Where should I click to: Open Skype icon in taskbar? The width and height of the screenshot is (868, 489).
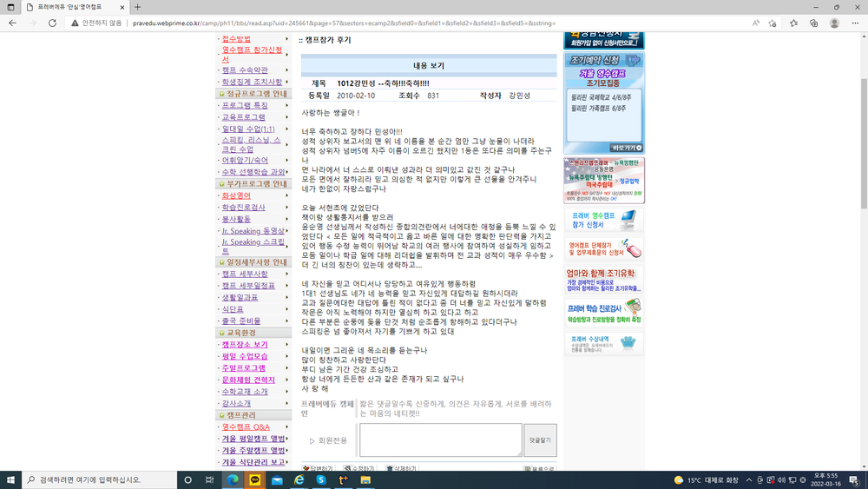[321, 479]
